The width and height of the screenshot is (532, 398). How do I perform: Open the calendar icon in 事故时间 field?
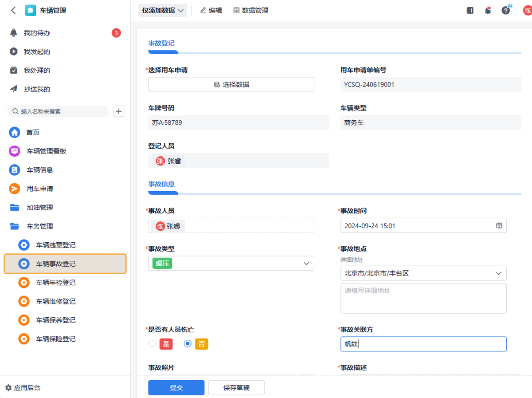tap(499, 225)
